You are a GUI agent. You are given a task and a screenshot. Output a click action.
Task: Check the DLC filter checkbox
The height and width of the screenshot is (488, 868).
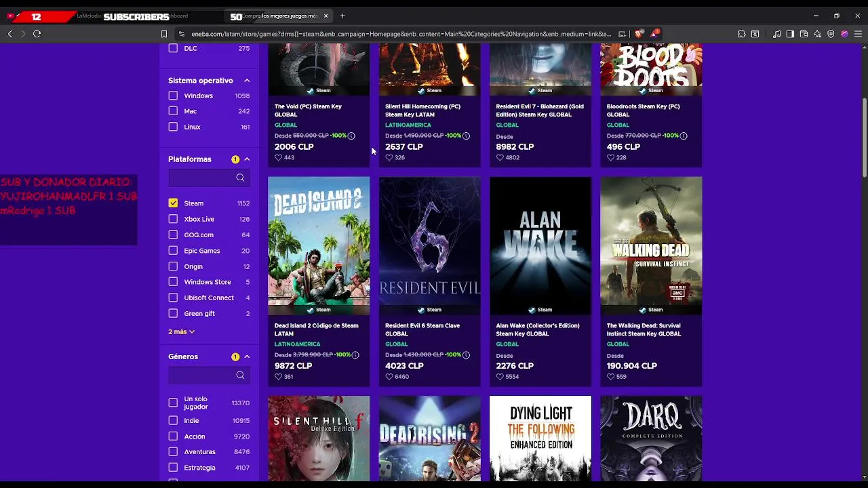tap(173, 48)
